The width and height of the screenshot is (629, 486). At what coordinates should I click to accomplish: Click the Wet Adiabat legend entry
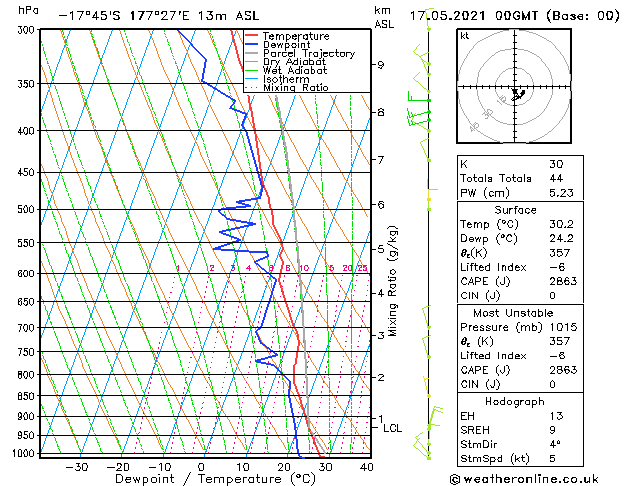coord(296,71)
